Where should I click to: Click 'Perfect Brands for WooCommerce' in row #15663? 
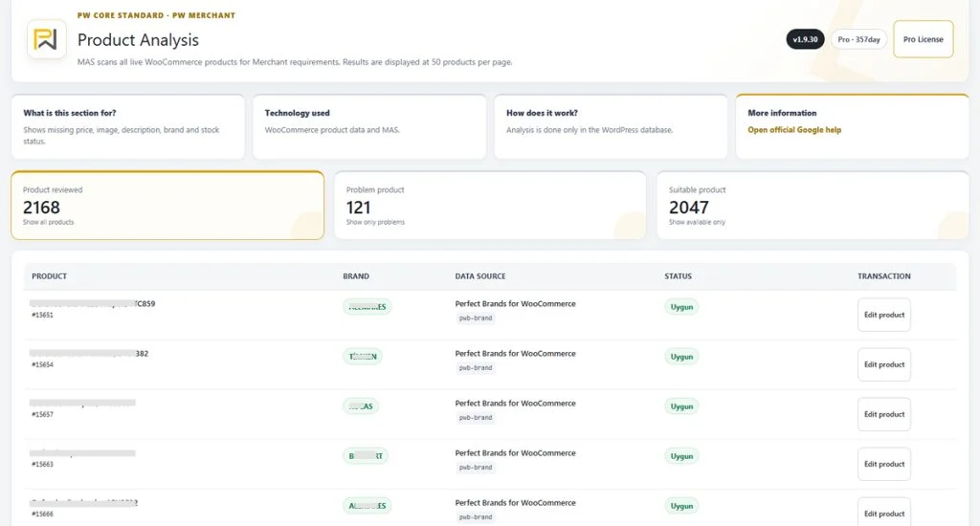[x=515, y=453]
